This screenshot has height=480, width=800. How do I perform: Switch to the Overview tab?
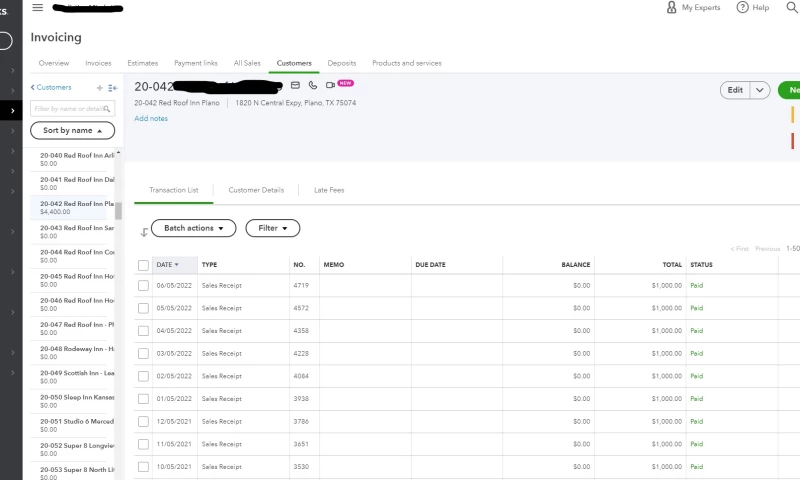(54, 63)
